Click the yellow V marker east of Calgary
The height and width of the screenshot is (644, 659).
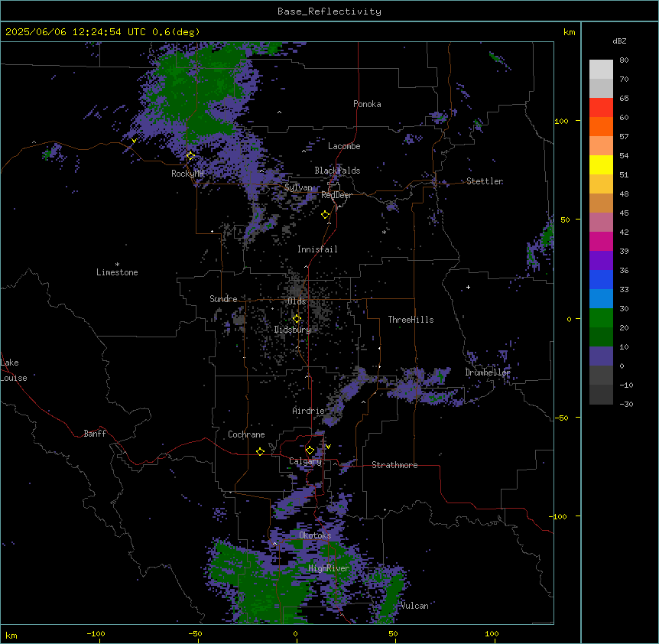click(328, 447)
